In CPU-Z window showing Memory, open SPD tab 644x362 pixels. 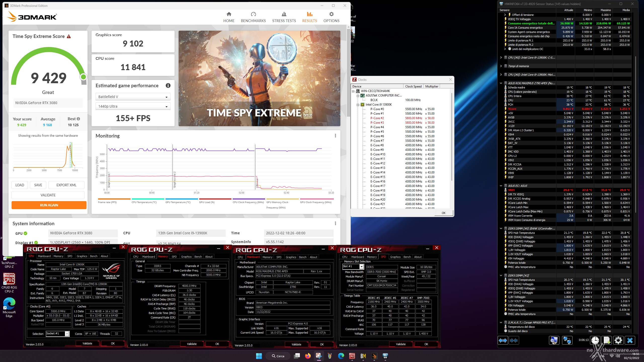(174, 257)
